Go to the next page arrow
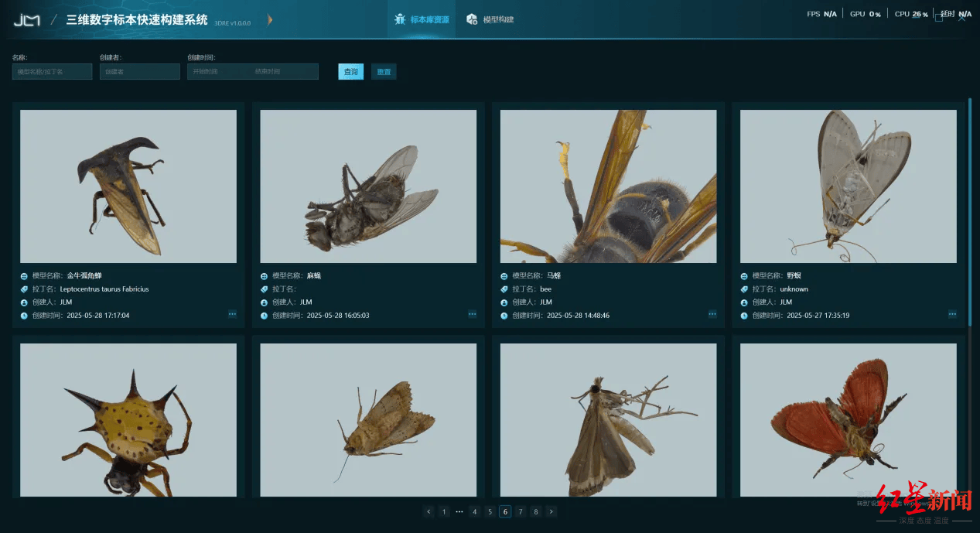This screenshot has height=533, width=980. tap(551, 511)
